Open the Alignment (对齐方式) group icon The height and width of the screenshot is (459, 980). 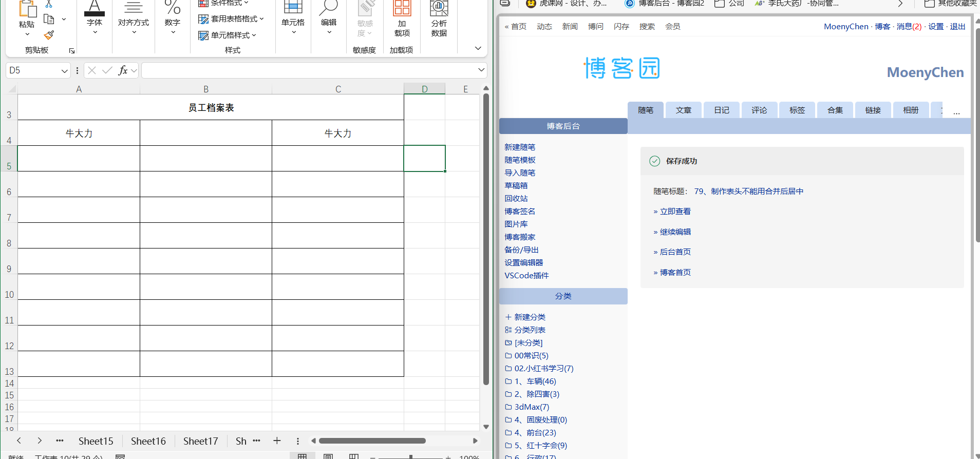click(134, 7)
